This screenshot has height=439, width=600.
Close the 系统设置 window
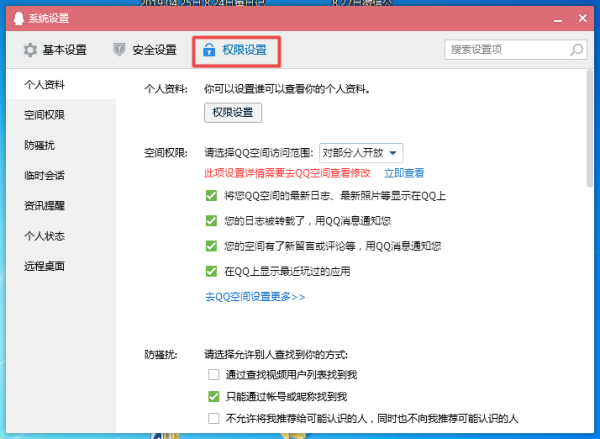[582, 18]
